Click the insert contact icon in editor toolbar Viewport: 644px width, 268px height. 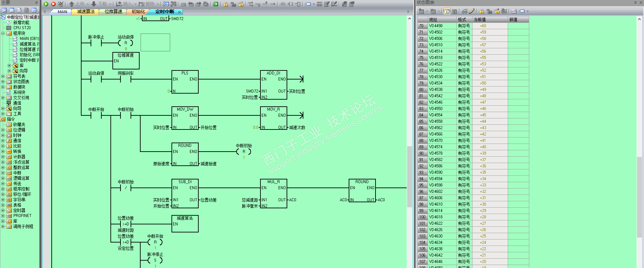click(x=283, y=4)
